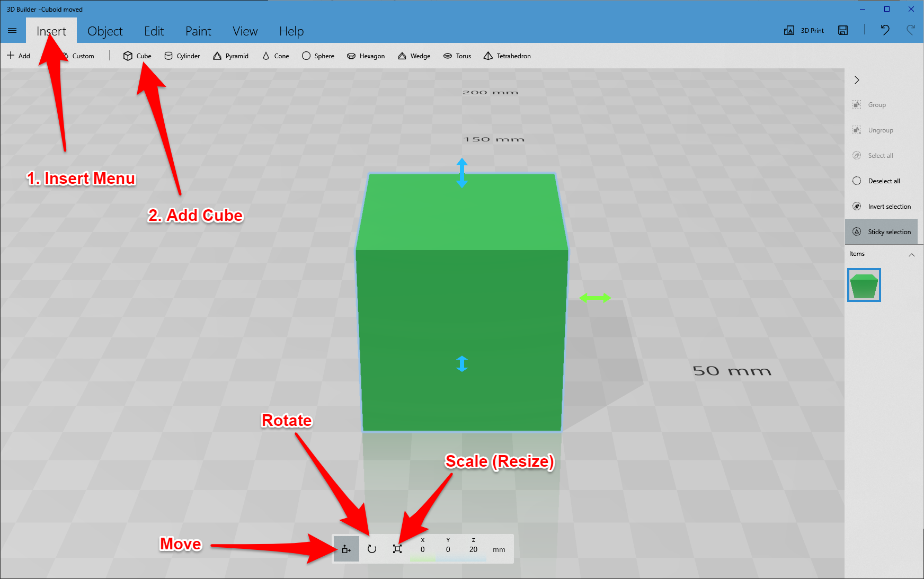Open the hamburger menu
The height and width of the screenshot is (579, 924).
pyautogui.click(x=12, y=30)
